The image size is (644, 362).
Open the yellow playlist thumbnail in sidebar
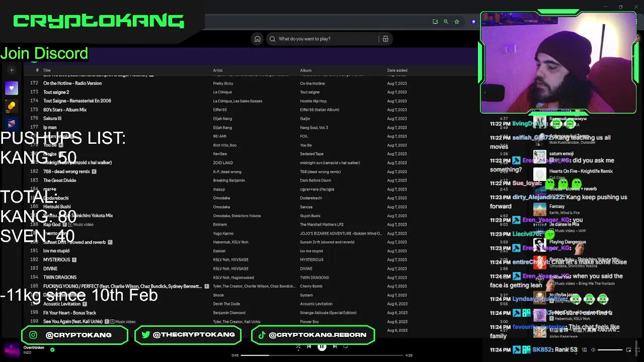click(x=12, y=106)
